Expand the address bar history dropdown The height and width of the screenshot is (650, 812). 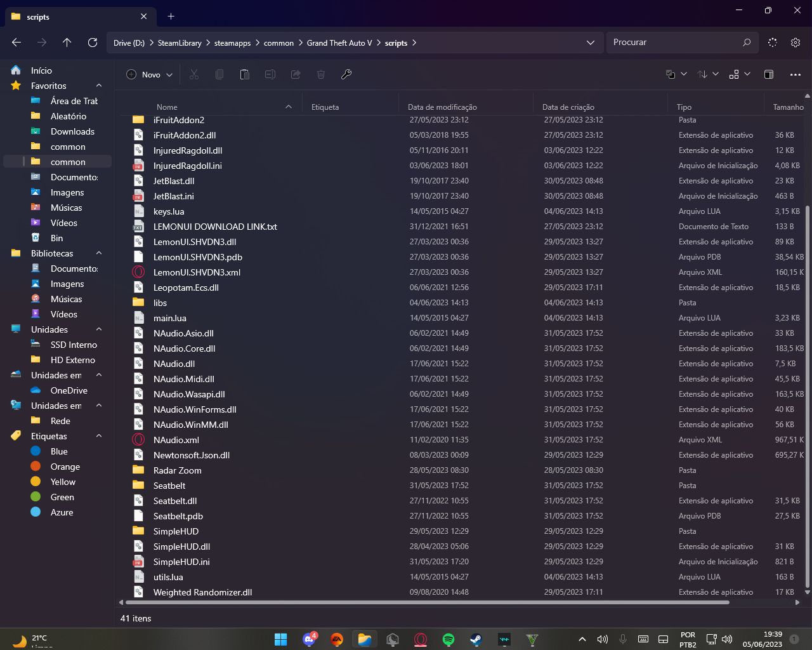pyautogui.click(x=591, y=43)
